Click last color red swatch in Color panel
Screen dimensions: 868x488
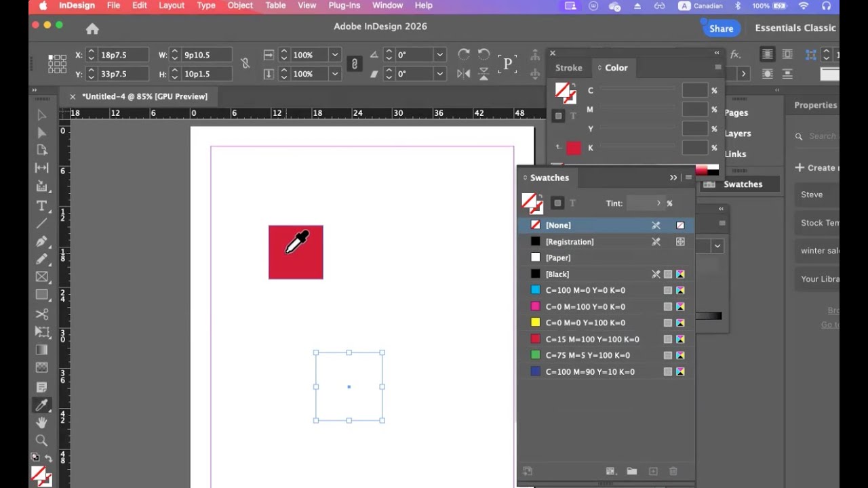(x=574, y=148)
